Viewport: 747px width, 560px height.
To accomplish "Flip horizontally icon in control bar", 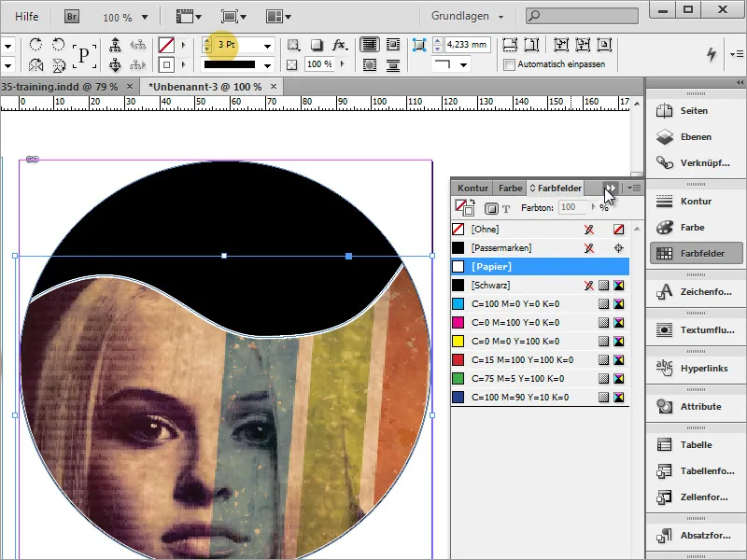I will [35, 64].
